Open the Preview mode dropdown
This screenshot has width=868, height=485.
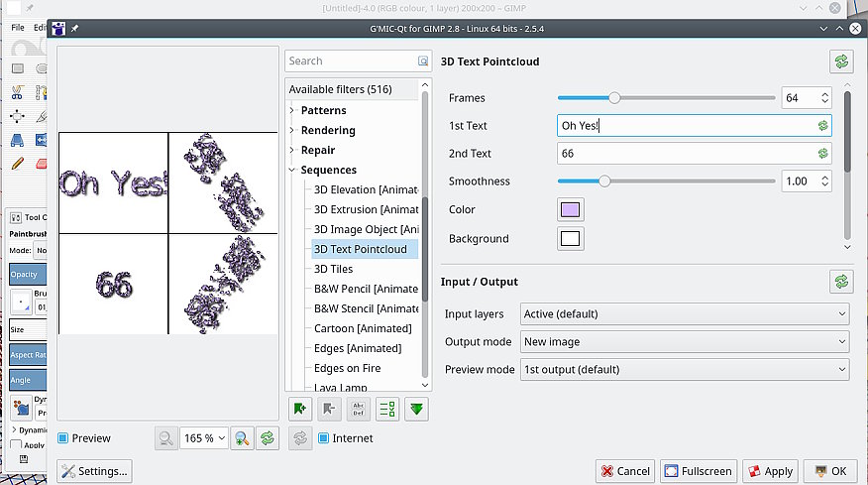(x=685, y=369)
